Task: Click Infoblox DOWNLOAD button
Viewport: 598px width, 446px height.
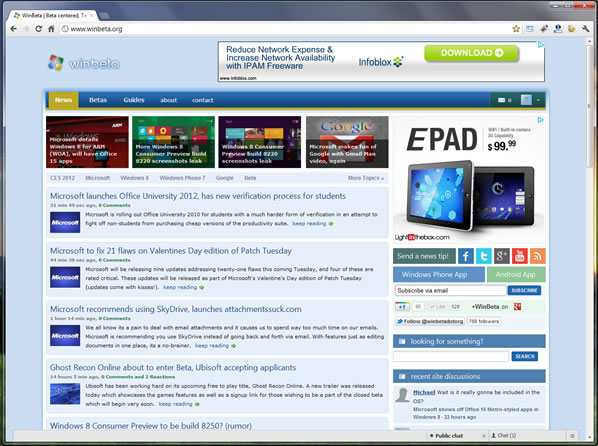Action: (471, 53)
